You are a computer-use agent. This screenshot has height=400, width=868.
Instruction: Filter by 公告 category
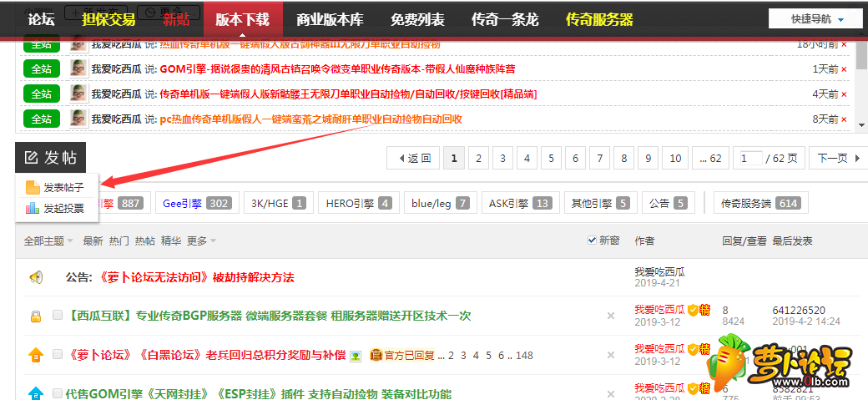click(x=669, y=203)
